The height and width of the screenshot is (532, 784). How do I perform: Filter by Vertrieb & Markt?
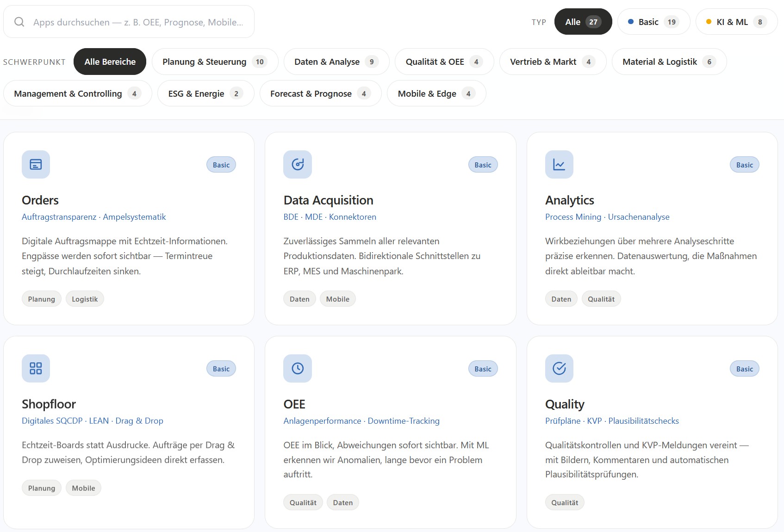[x=553, y=62]
